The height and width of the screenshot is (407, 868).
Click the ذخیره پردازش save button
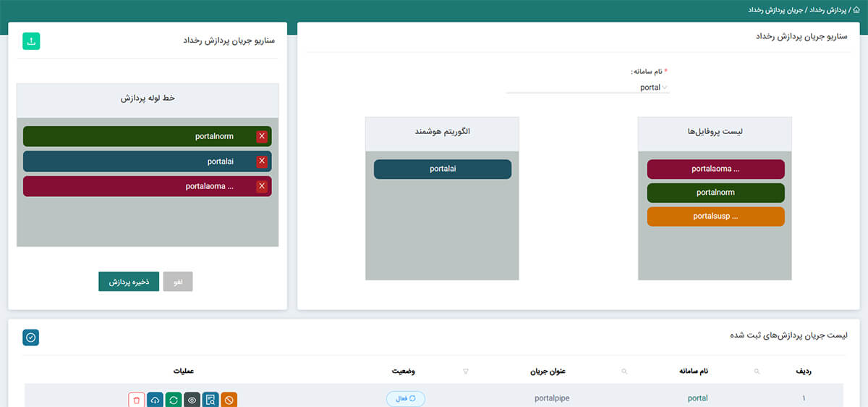(x=129, y=282)
